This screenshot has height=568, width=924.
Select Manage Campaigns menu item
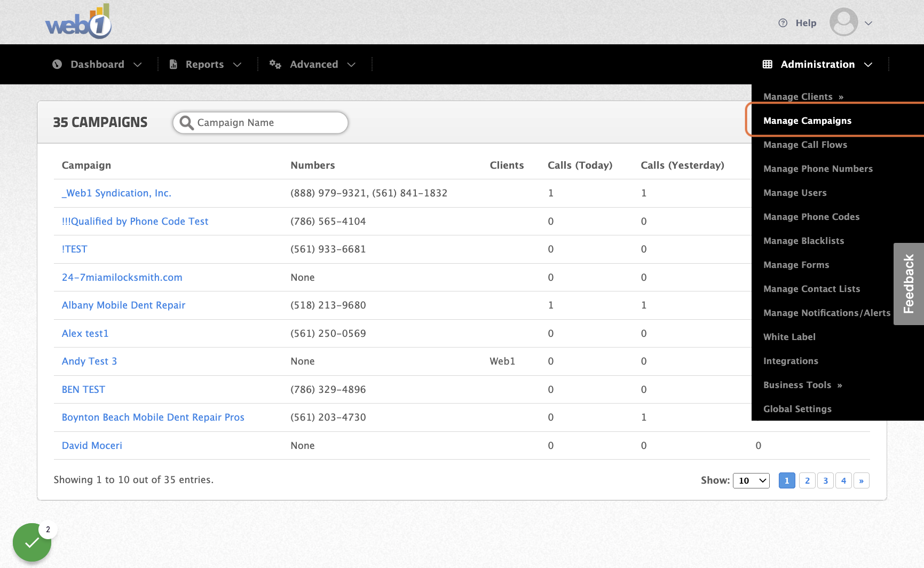tap(807, 121)
